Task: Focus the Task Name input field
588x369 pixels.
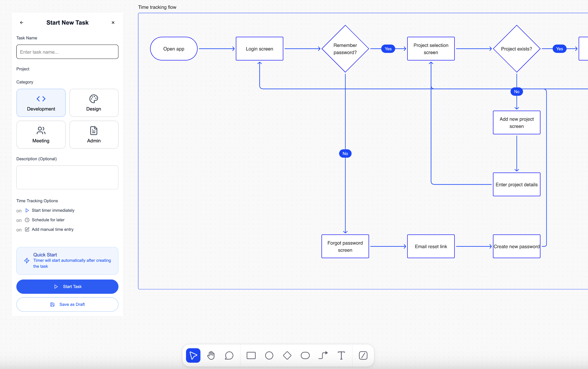Action: (67, 52)
